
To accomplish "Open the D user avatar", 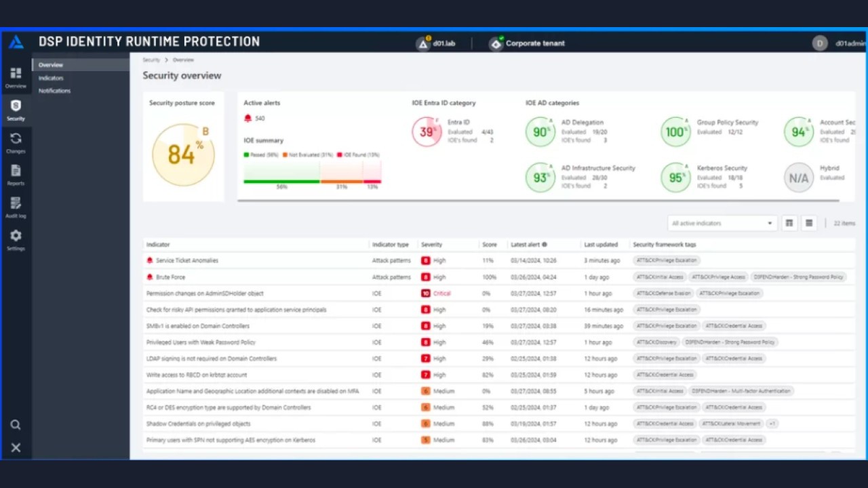I will click(820, 43).
